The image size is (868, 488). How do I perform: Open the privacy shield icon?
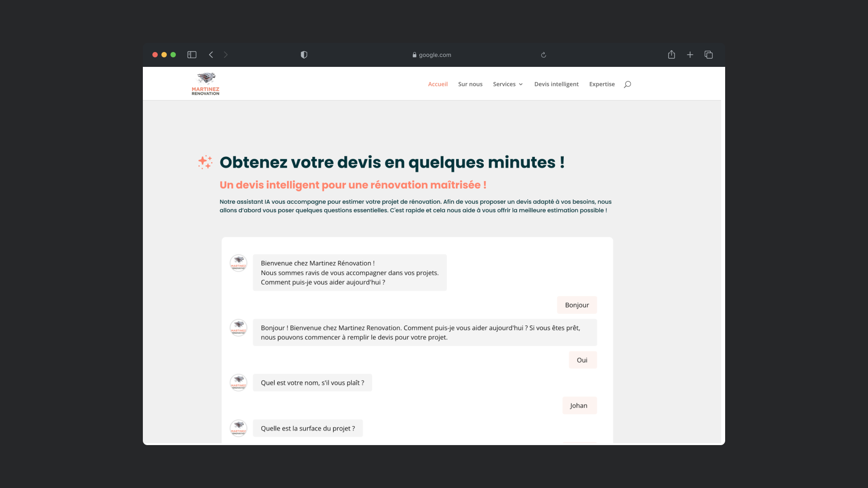(x=304, y=55)
